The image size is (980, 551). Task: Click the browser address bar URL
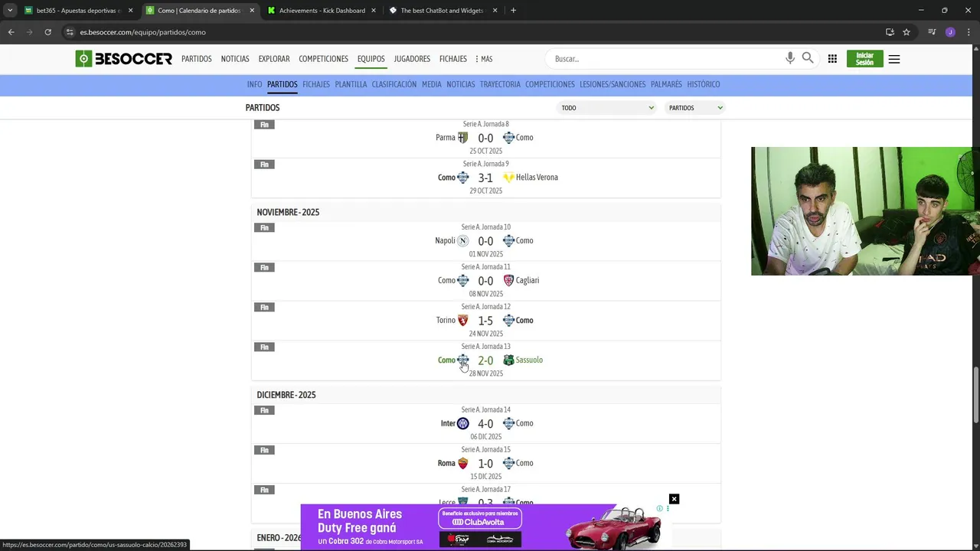142,32
